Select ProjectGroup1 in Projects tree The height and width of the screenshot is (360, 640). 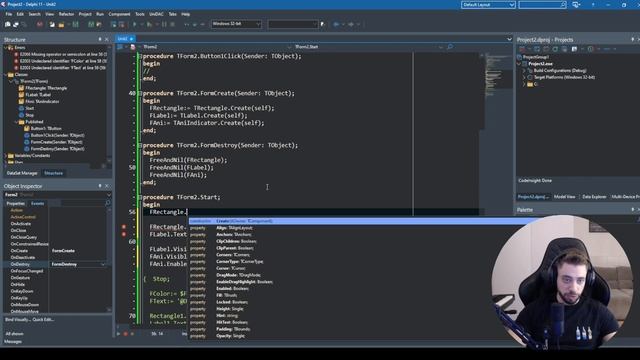point(536,57)
